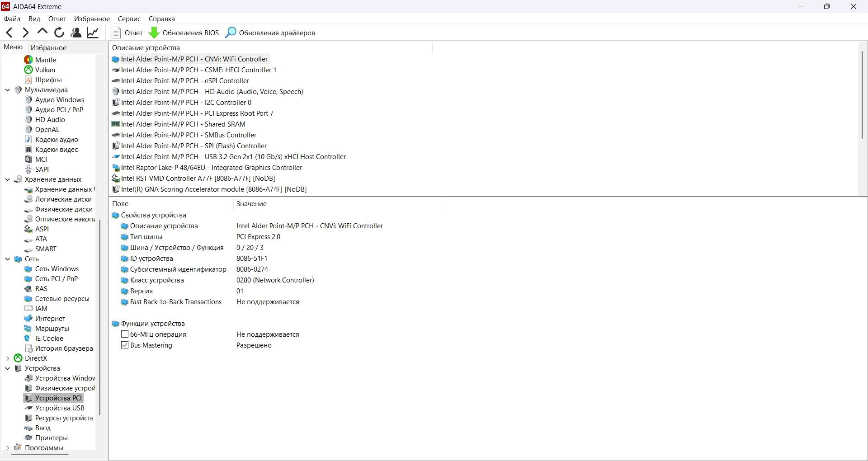This screenshot has height=461, width=868.
Task: Click the Поле column header
Action: click(171, 204)
